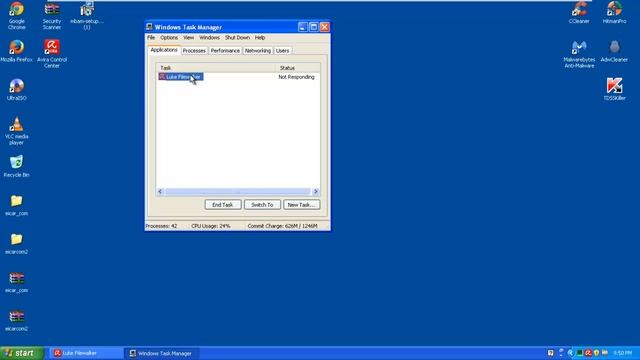Sort by the Status column header
The image size is (640, 360).
298,68
